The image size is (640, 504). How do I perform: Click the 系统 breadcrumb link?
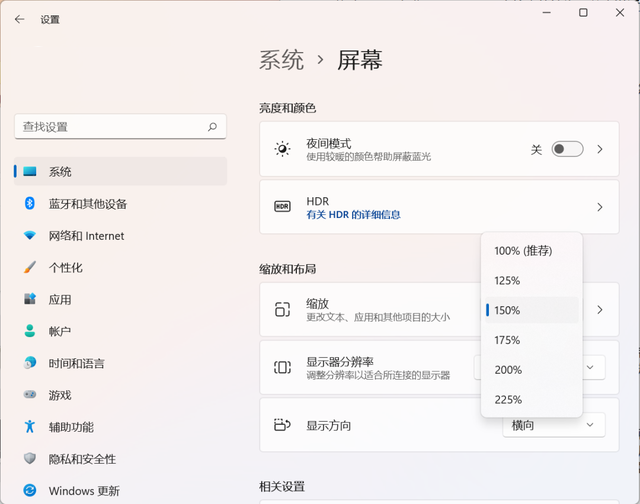click(281, 60)
